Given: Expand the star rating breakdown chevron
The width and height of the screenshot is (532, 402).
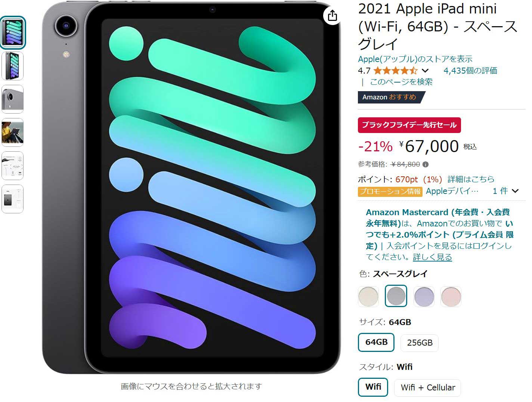Looking at the screenshot, I should click(x=425, y=70).
